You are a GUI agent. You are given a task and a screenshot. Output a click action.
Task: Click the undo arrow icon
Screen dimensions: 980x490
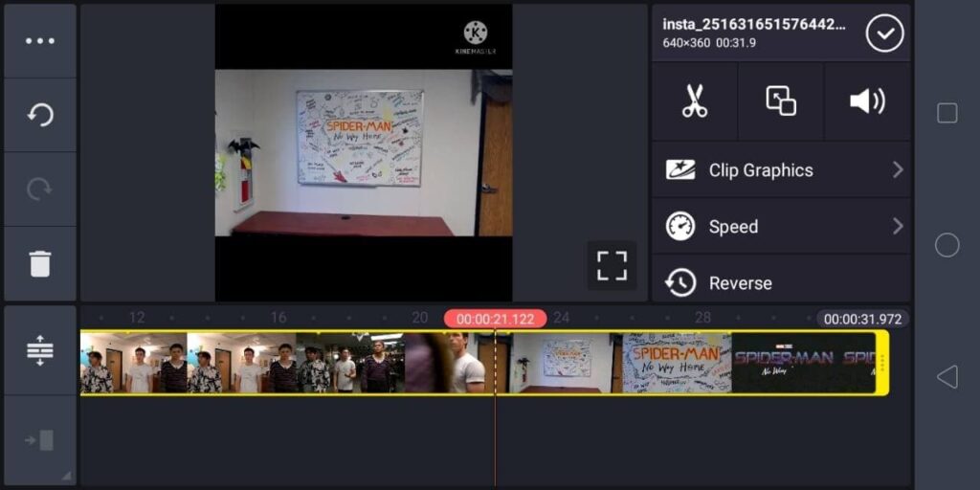[40, 115]
